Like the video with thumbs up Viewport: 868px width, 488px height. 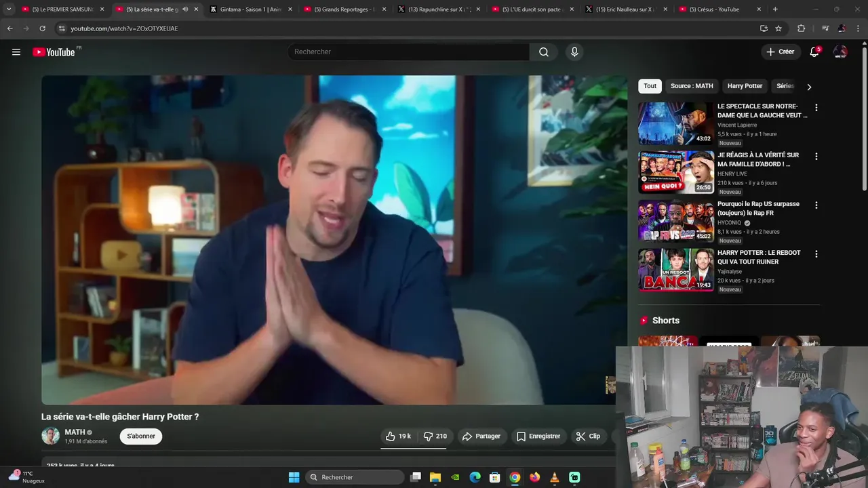click(x=398, y=436)
